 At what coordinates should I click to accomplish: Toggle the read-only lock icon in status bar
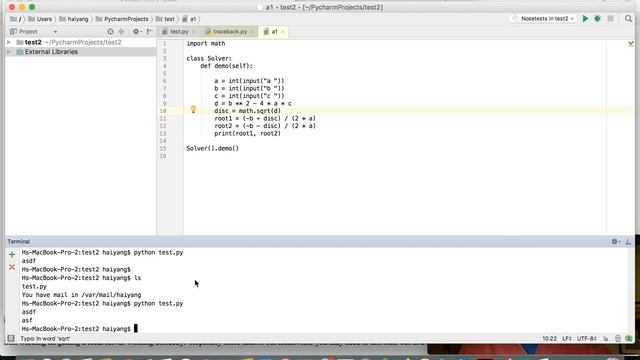coord(606,338)
